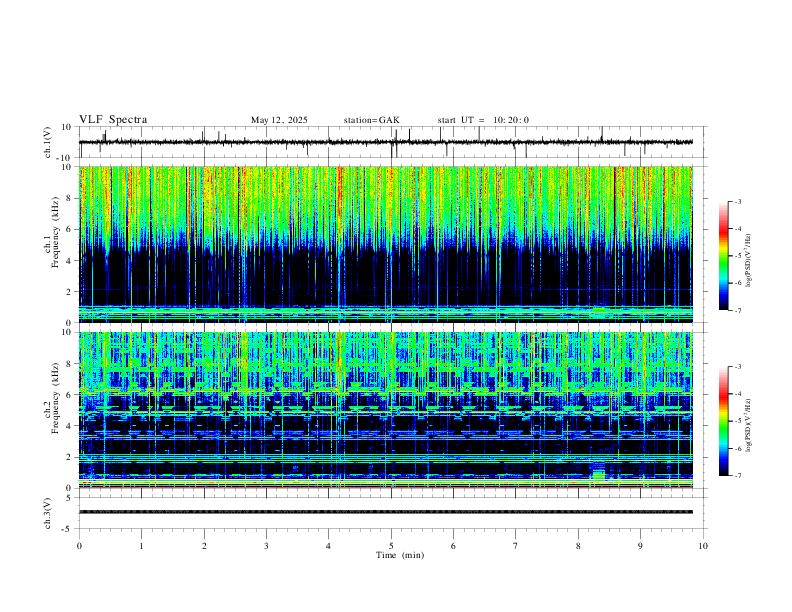Click the date 'May 12, 2025'
Screen dimensions: 792x612
(x=279, y=120)
